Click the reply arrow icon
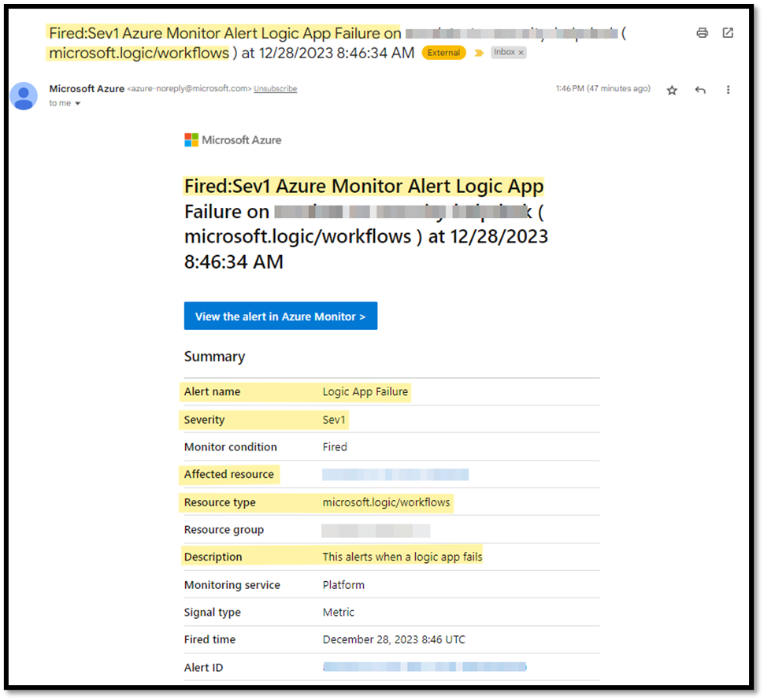Screen dimensions: 764x700 click(x=700, y=89)
